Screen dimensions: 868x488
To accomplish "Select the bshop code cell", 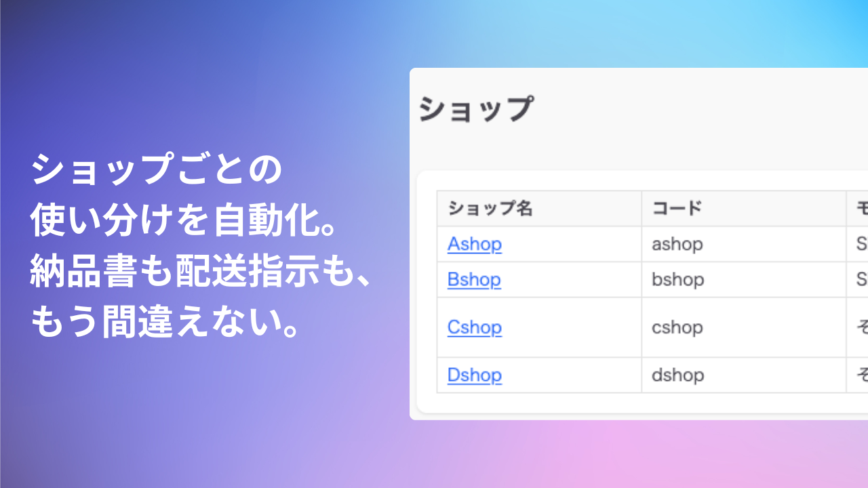I will [x=678, y=279].
